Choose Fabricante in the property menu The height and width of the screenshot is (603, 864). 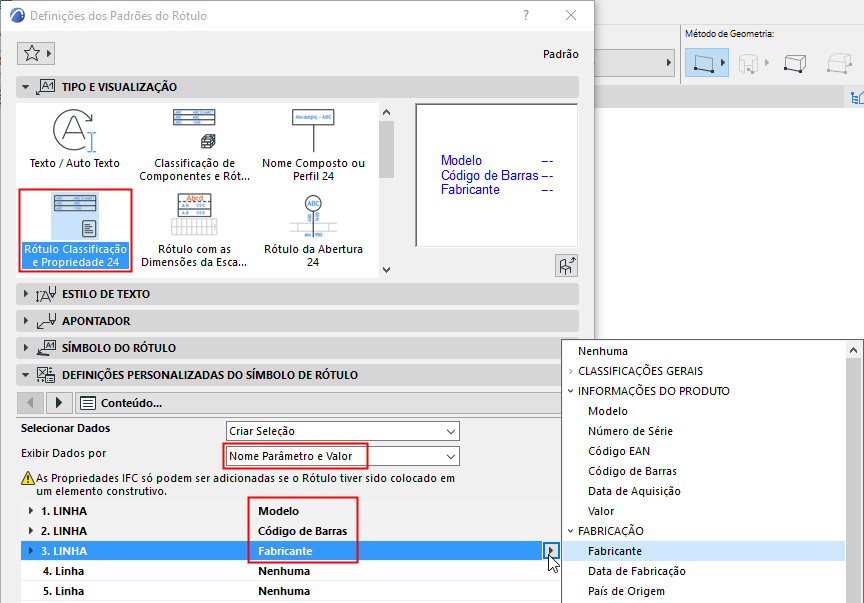point(705,551)
